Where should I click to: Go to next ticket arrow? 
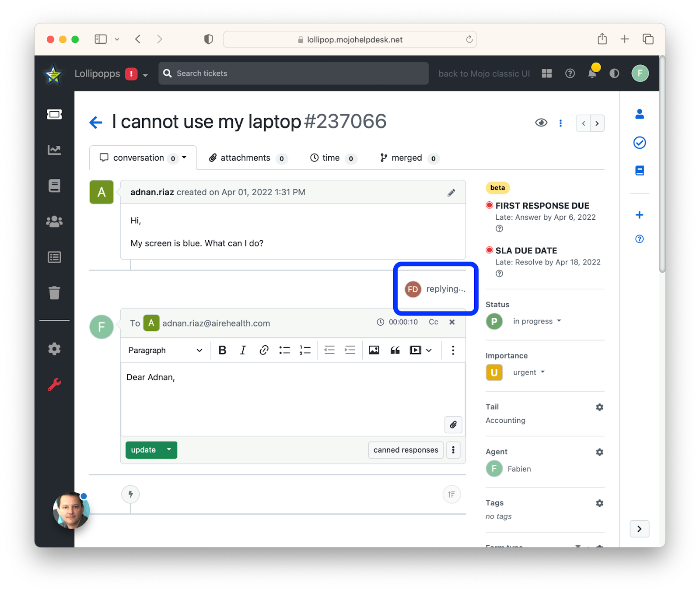click(x=597, y=123)
